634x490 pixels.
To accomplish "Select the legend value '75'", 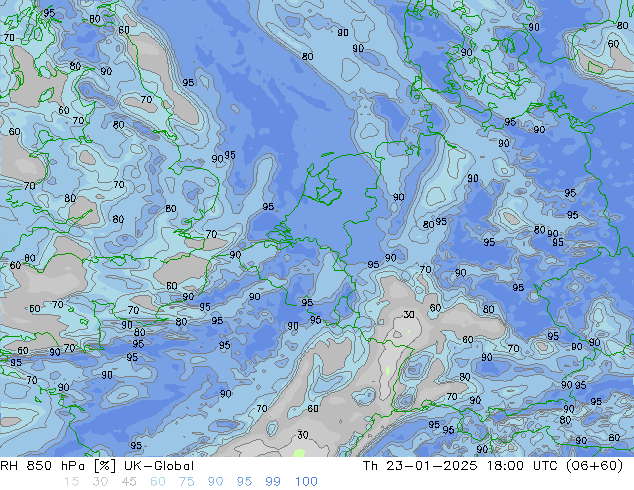I will pyautogui.click(x=186, y=482).
